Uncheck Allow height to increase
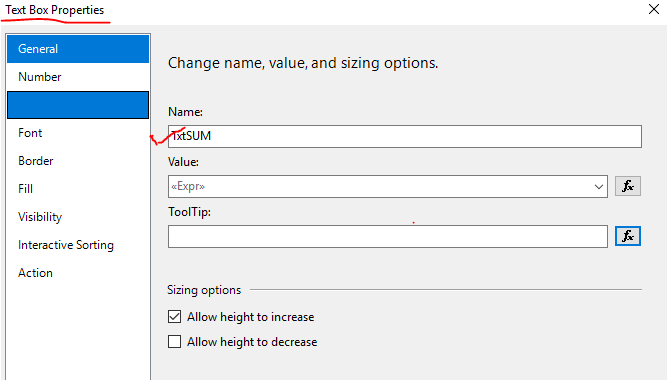The height and width of the screenshot is (380, 667). (x=174, y=317)
